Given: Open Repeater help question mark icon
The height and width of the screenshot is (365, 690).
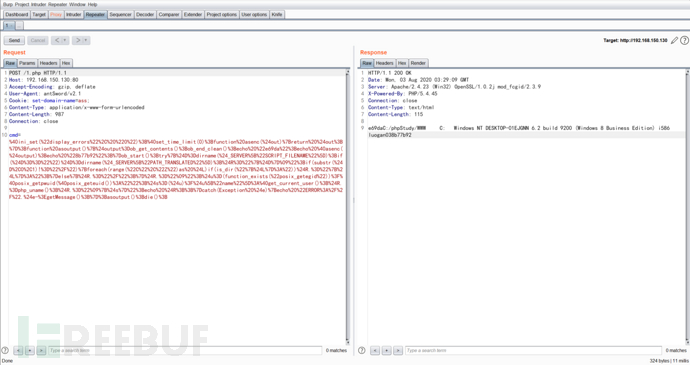Looking at the screenshot, I should [x=684, y=41].
